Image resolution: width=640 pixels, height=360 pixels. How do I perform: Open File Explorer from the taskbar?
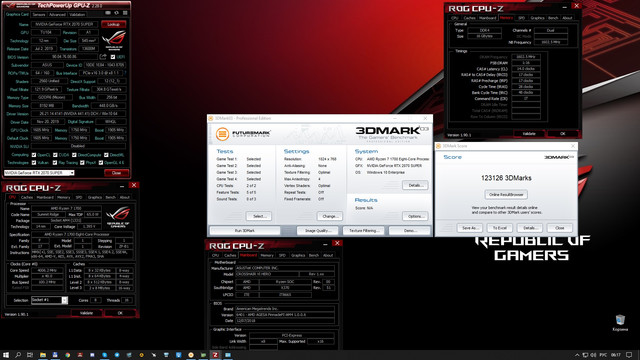(x=43, y=355)
